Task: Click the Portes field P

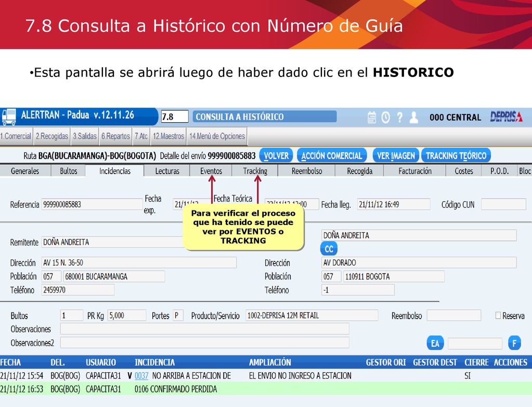Action: [178, 316]
